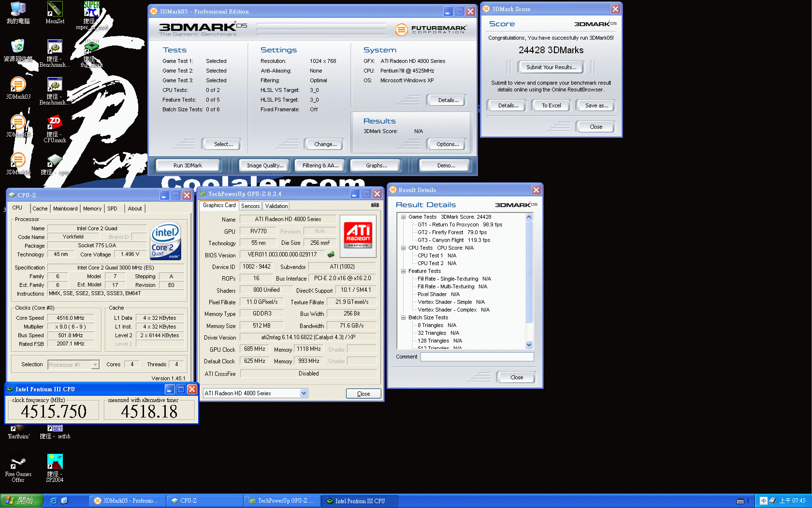Open the setfsb desktop shortcut
This screenshot has height=508, width=812.
55,433
